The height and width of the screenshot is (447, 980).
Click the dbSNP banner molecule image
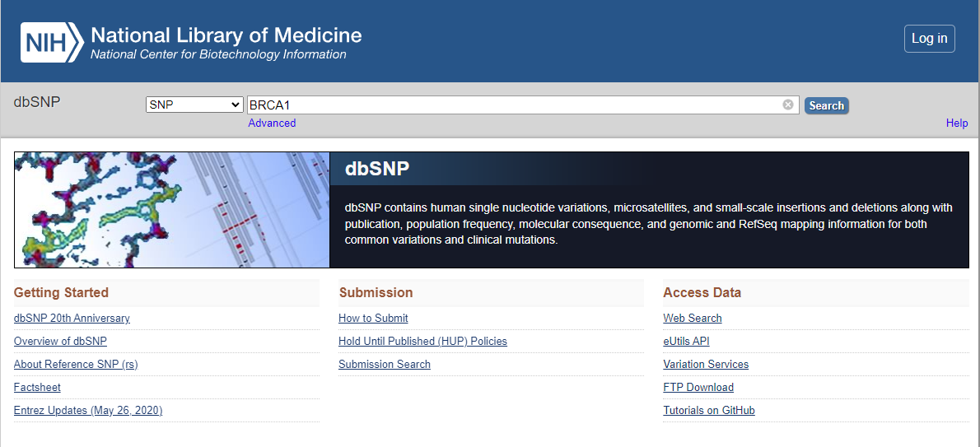pos(171,210)
